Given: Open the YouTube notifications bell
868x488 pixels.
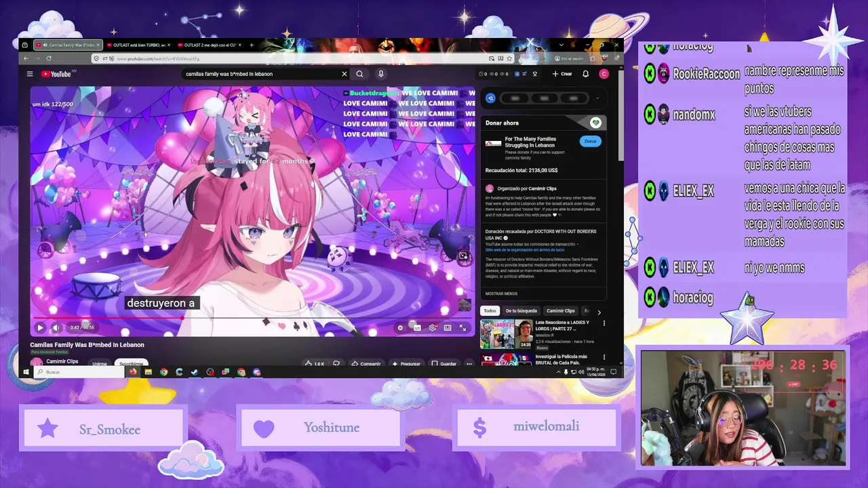Looking at the screenshot, I should [586, 74].
